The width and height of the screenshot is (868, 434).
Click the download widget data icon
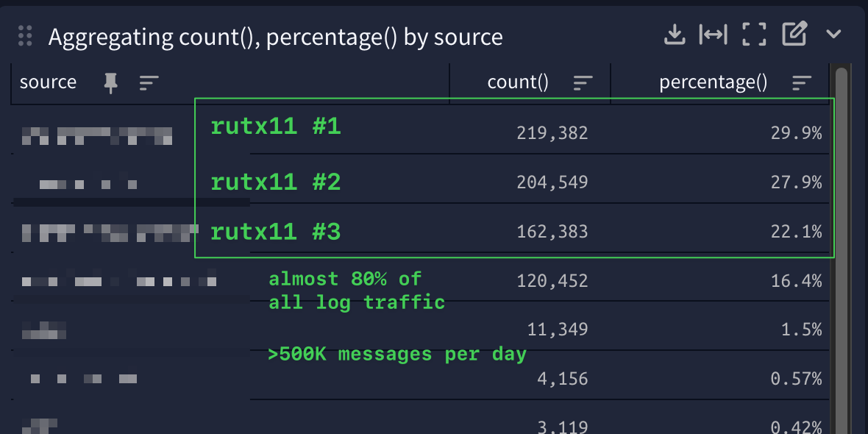675,35
